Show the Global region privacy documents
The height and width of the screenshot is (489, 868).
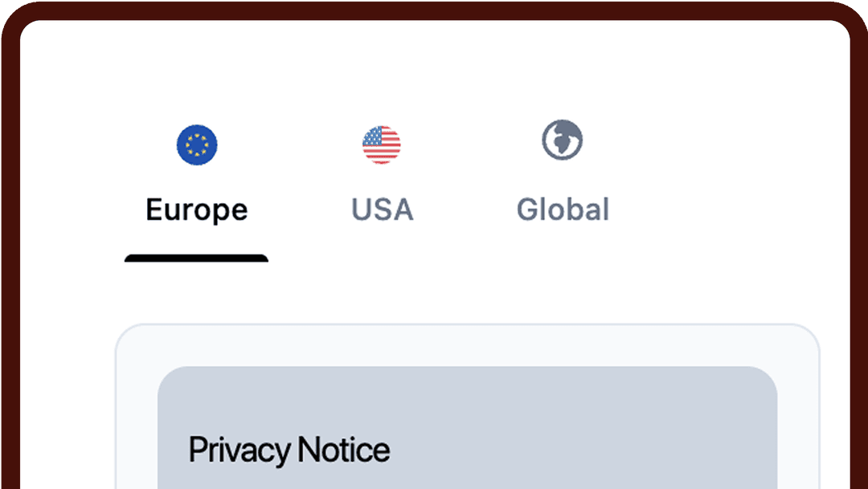563,181
